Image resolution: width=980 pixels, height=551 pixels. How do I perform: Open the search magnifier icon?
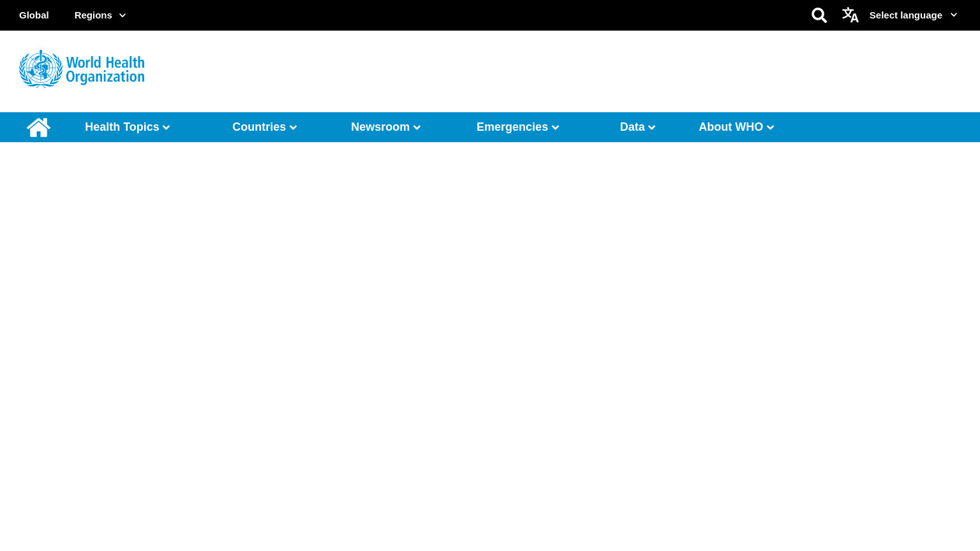click(819, 15)
